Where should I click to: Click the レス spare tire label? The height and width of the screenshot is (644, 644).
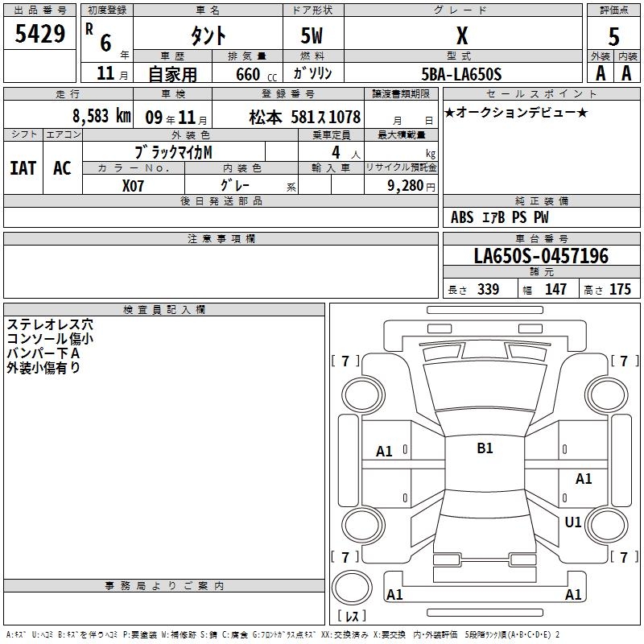pos(352,616)
